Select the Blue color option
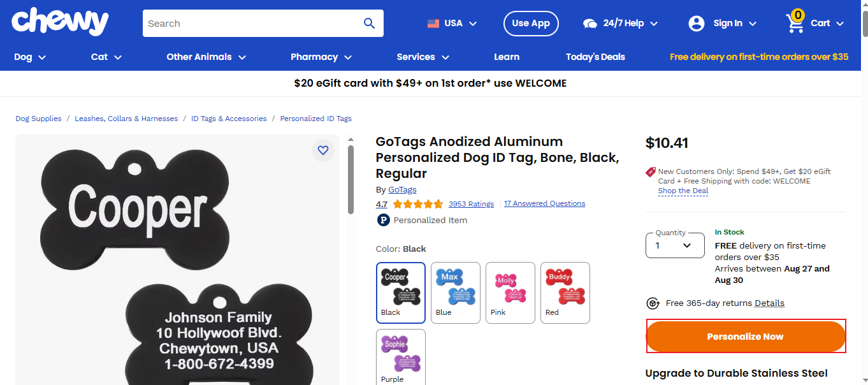Image resolution: width=868 pixels, height=385 pixels. [456, 293]
